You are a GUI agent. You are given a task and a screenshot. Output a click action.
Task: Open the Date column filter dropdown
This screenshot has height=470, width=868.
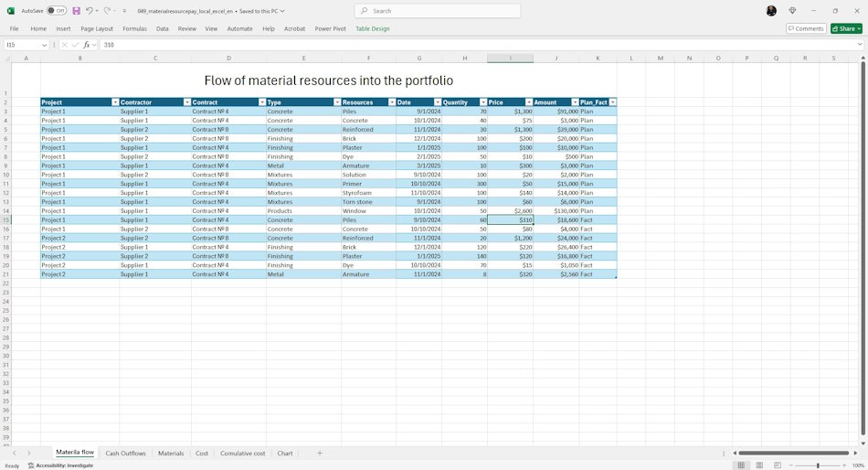[x=438, y=102]
